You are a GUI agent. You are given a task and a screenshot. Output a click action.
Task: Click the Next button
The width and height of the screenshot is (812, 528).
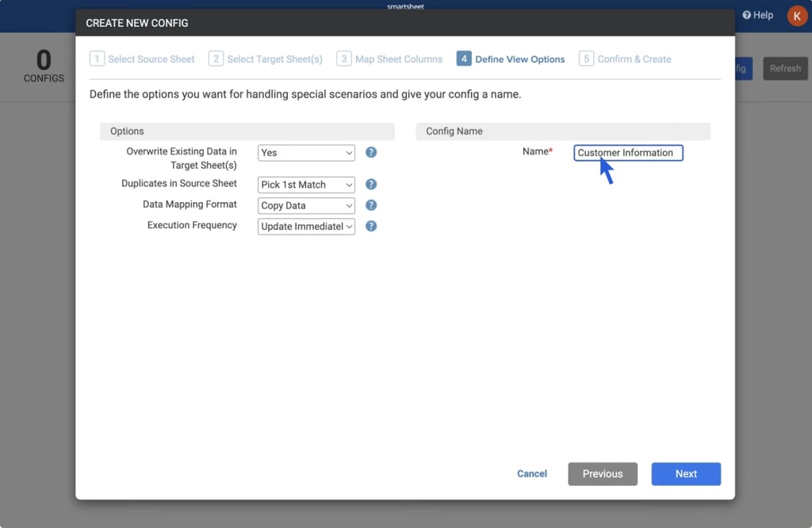685,473
